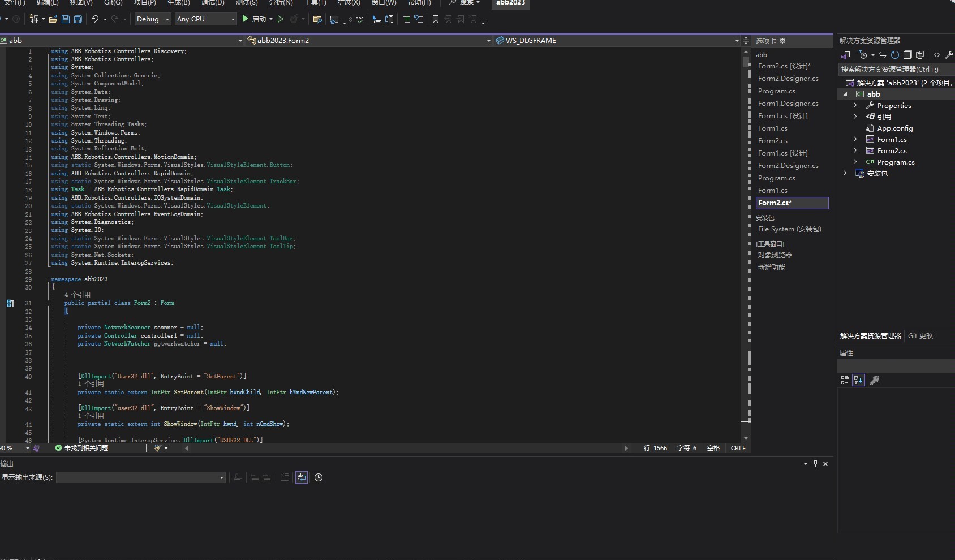Select Form2.Designer.cs in the tab list
Image resolution: width=955 pixels, height=560 pixels.
[788, 79]
